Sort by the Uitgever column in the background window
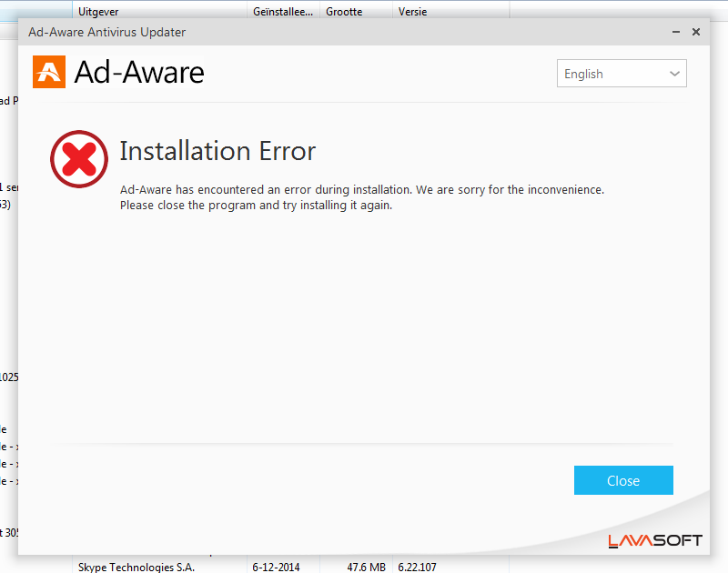The width and height of the screenshot is (728, 573). click(159, 12)
